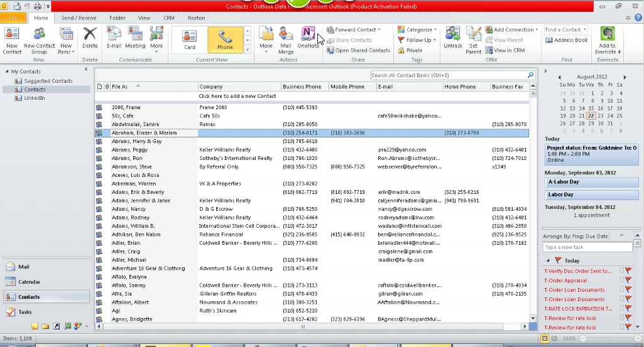Select the Suggested Contacts folder
644x347 pixels.
(48, 81)
